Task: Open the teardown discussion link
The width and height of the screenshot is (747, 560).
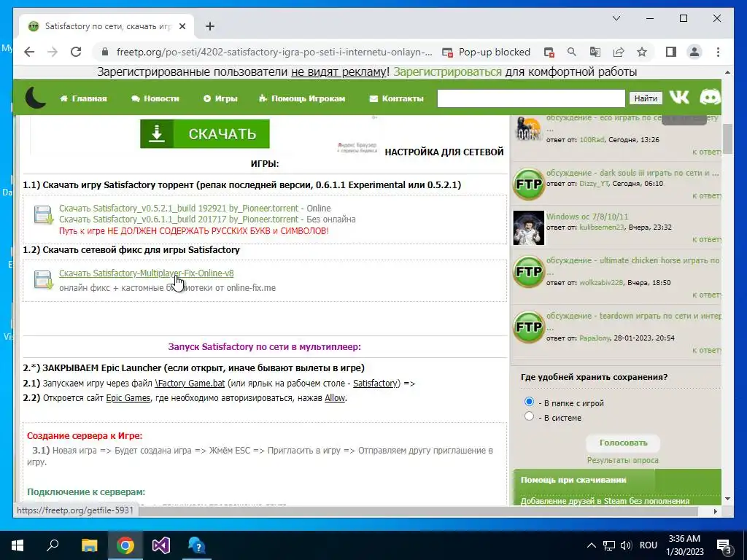Action: (634, 316)
